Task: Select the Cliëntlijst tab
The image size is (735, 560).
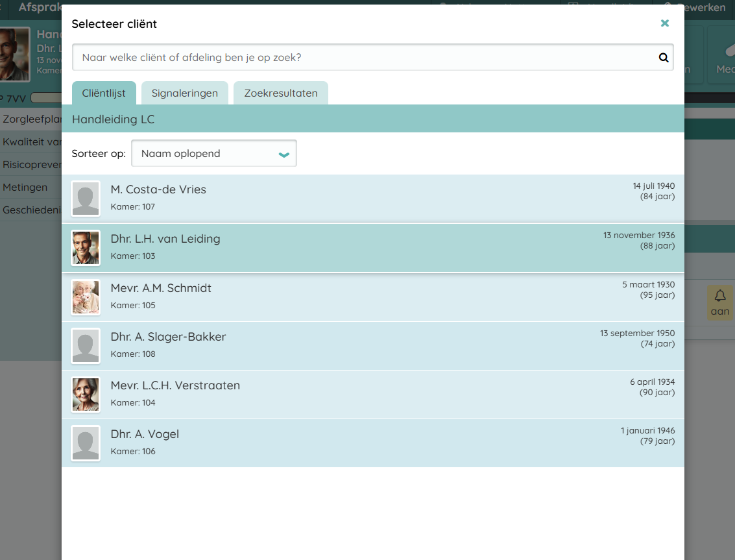Action: click(x=104, y=93)
